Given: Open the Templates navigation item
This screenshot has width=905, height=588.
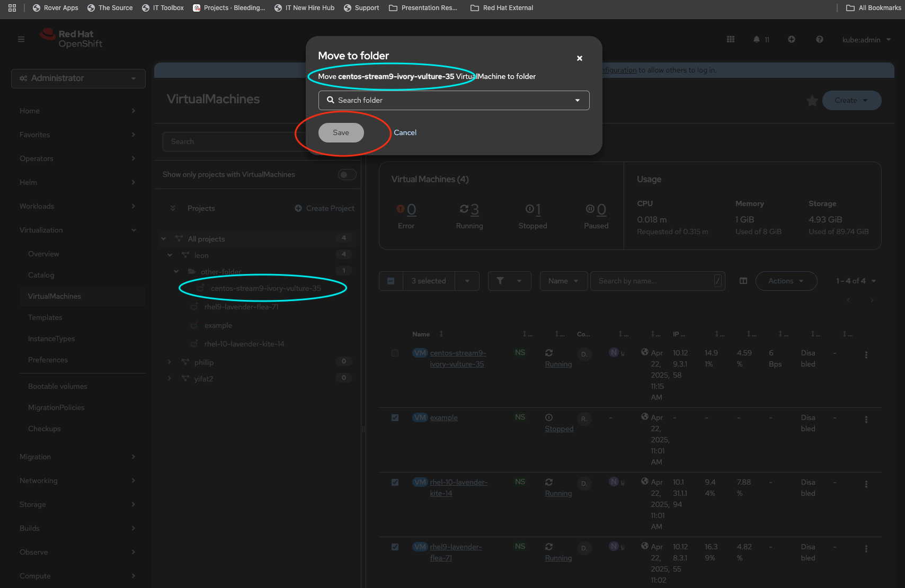Looking at the screenshot, I should [x=45, y=317].
